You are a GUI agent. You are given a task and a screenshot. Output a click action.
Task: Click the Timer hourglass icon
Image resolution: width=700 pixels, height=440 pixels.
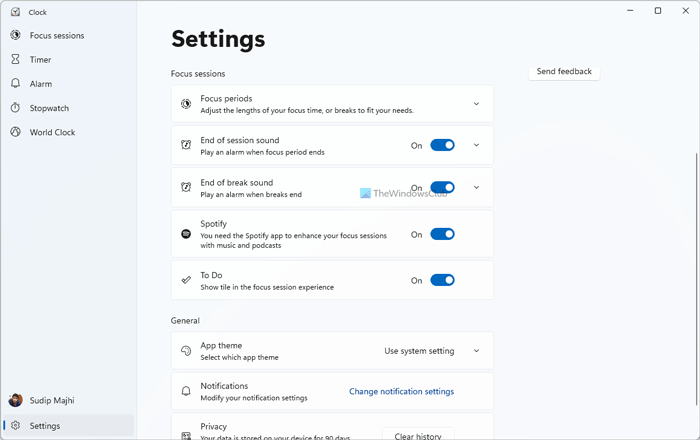[x=16, y=60]
